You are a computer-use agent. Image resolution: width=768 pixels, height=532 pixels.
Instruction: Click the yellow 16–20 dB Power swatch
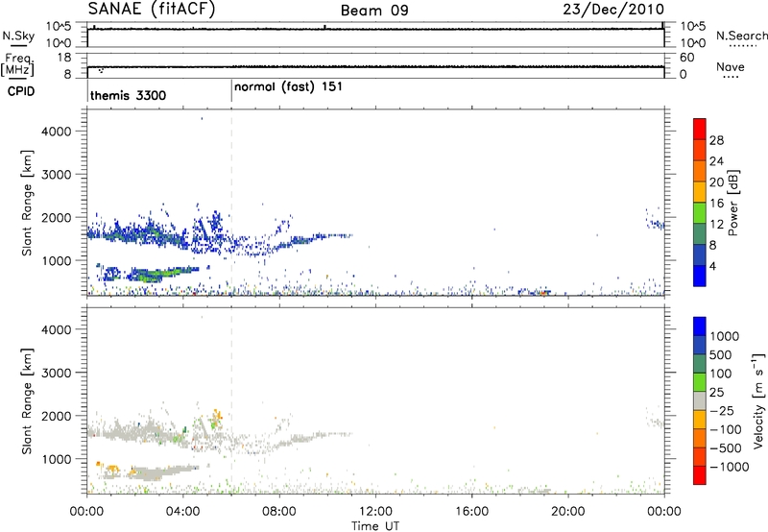tap(700, 192)
